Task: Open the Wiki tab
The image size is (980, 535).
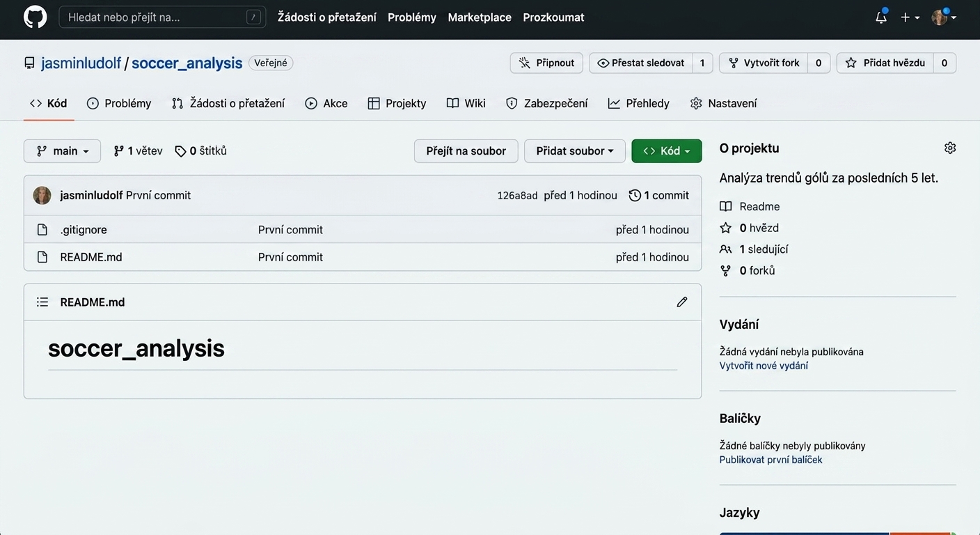Action: (x=466, y=103)
